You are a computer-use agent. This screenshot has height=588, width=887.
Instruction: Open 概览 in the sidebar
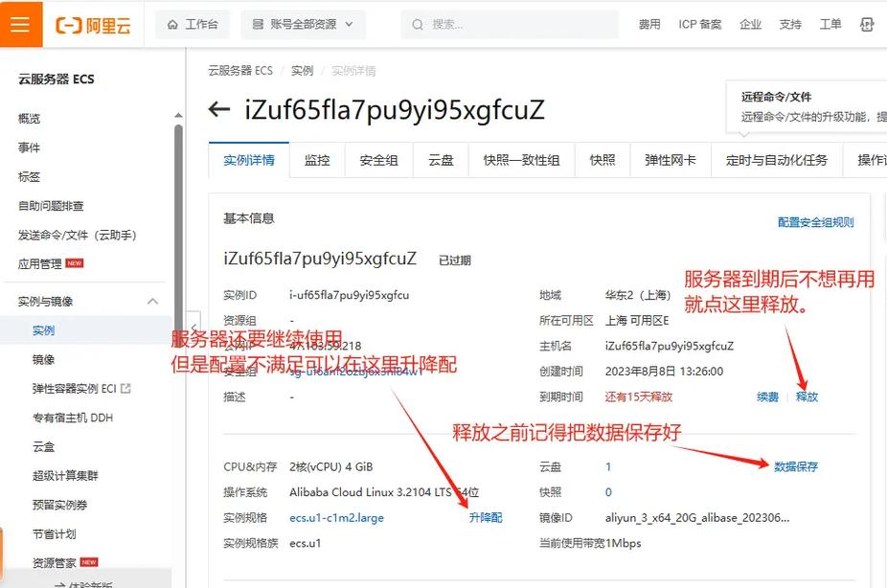29,118
